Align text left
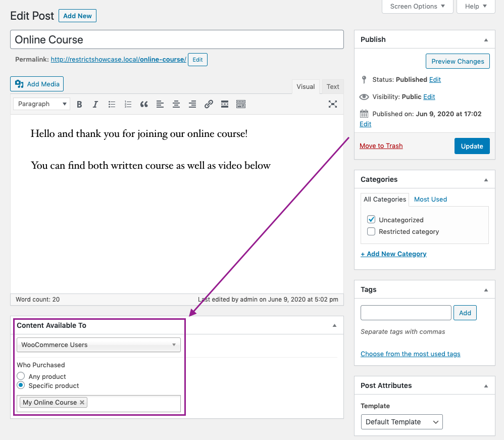 [x=160, y=104]
